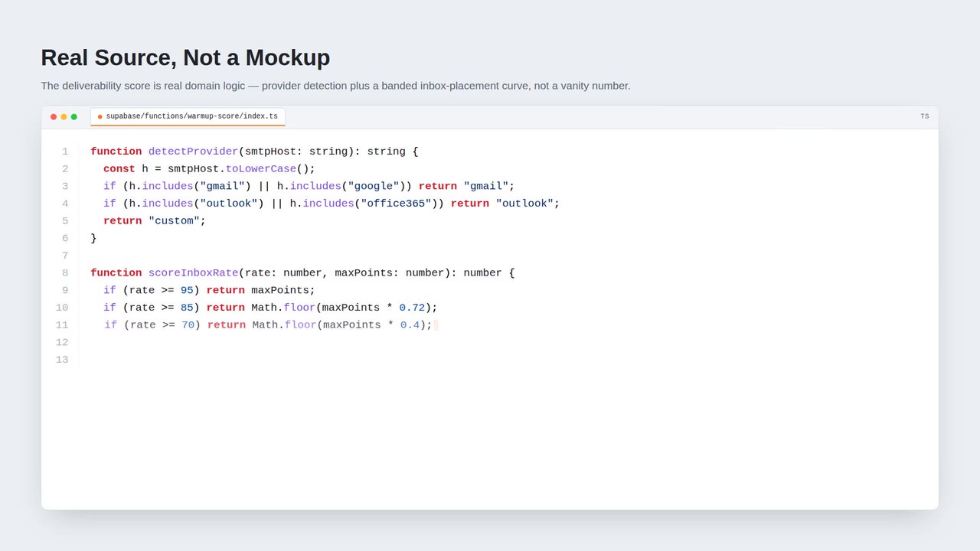980x551 pixels.
Task: Click the detectProvider function name
Action: pos(193,152)
